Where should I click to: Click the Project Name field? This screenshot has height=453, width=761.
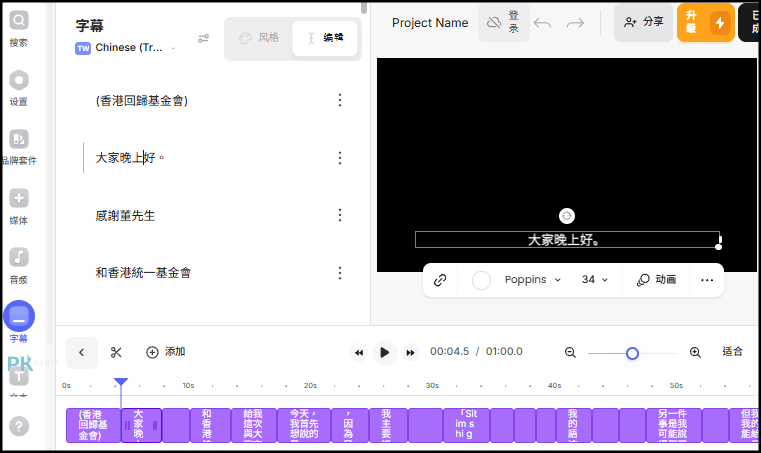(x=430, y=23)
